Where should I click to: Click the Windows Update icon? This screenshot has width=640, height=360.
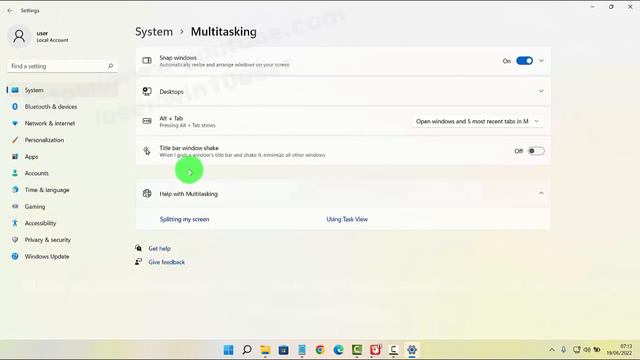(15, 256)
